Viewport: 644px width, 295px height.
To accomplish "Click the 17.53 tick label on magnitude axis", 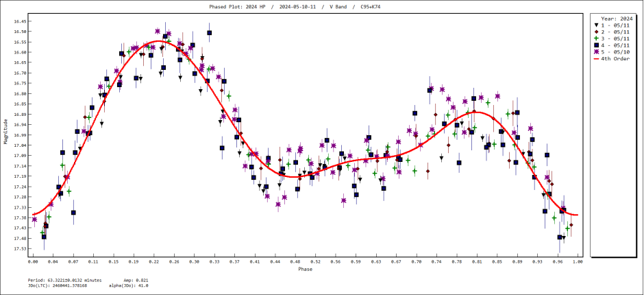I will click(x=21, y=248).
